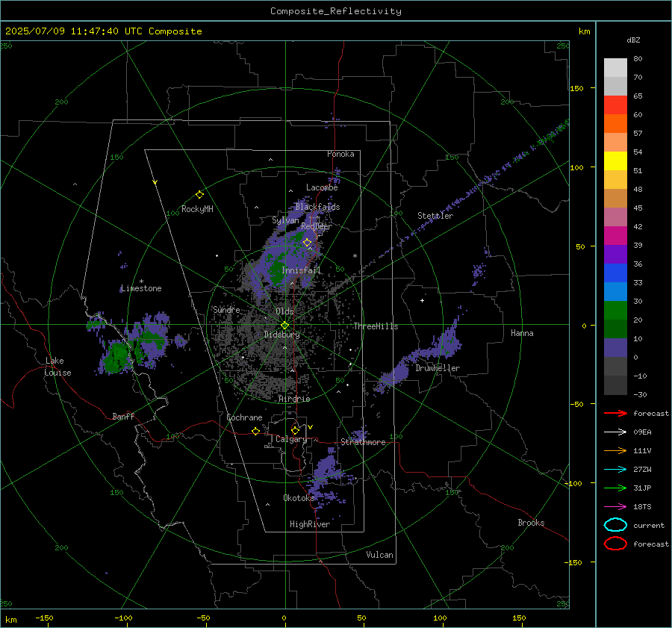Click the cyan current ellipse legend icon
This screenshot has width=672, height=628.
(615, 525)
